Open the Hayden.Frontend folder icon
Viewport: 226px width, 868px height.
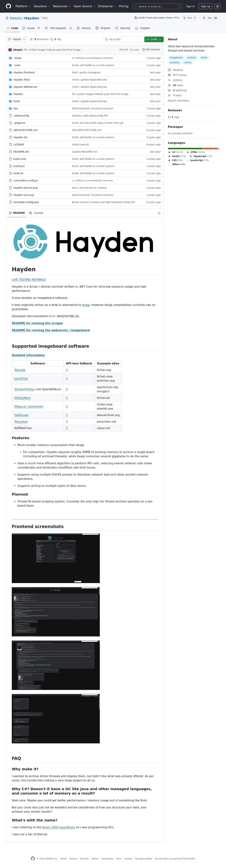tap(10, 72)
